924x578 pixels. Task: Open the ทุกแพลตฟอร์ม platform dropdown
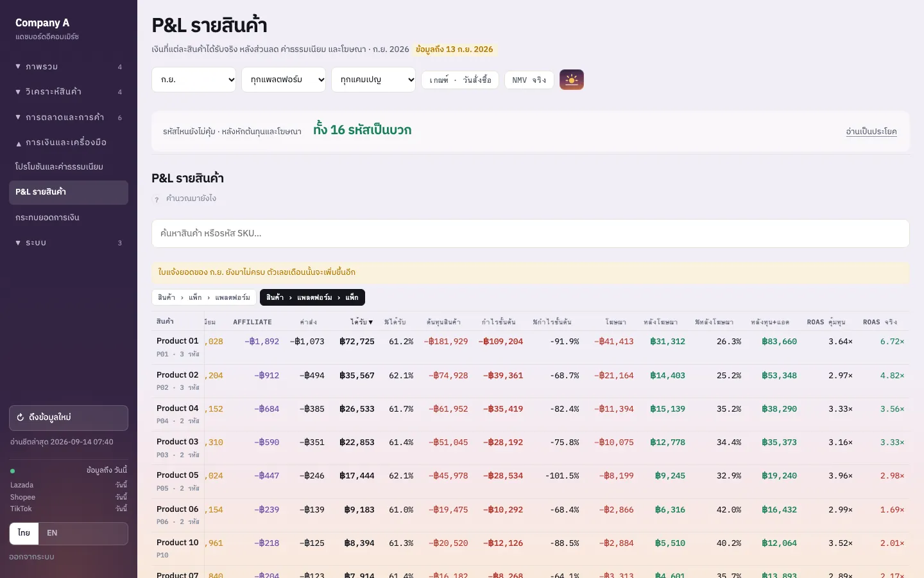[284, 80]
